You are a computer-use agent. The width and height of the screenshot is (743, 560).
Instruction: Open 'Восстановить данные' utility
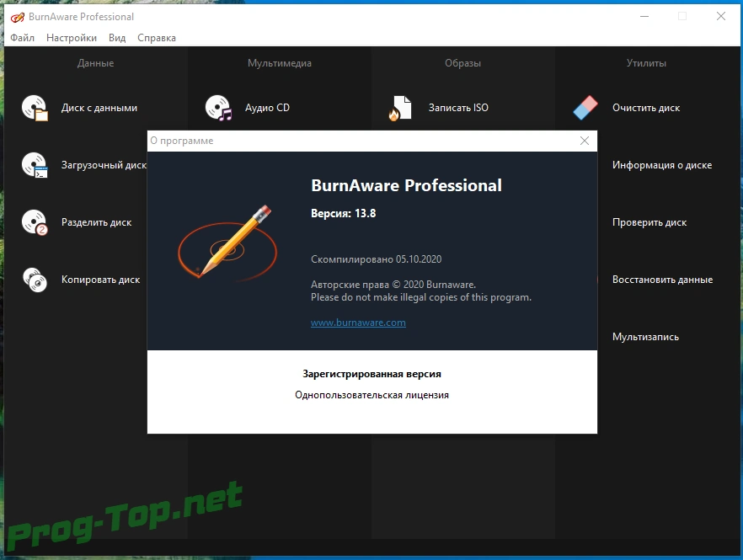click(x=662, y=280)
